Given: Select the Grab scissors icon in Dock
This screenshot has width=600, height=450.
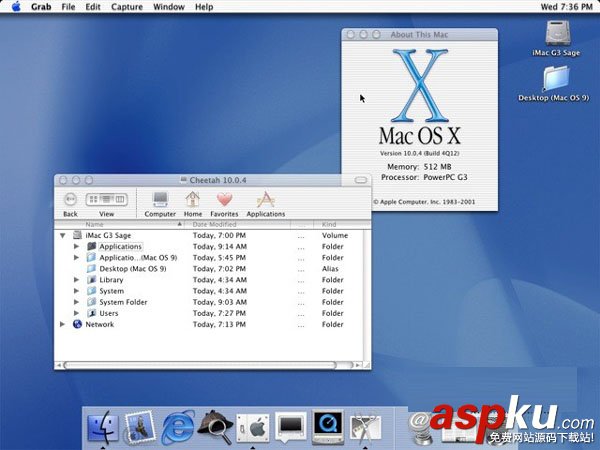Looking at the screenshot, I should point(365,428).
